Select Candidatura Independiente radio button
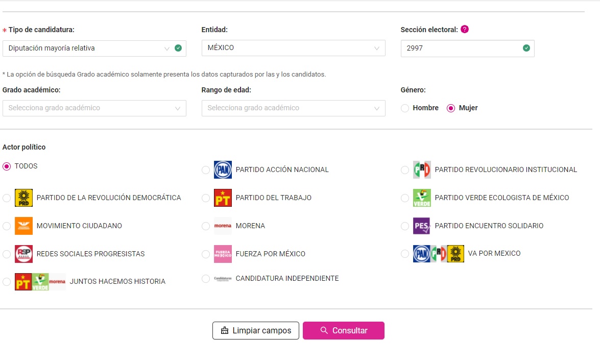Viewport: 600px width, 364px height. click(206, 279)
